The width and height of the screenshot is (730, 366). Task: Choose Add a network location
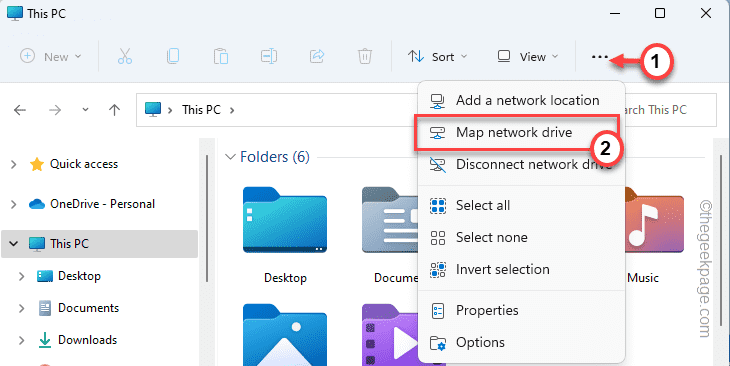521,101
